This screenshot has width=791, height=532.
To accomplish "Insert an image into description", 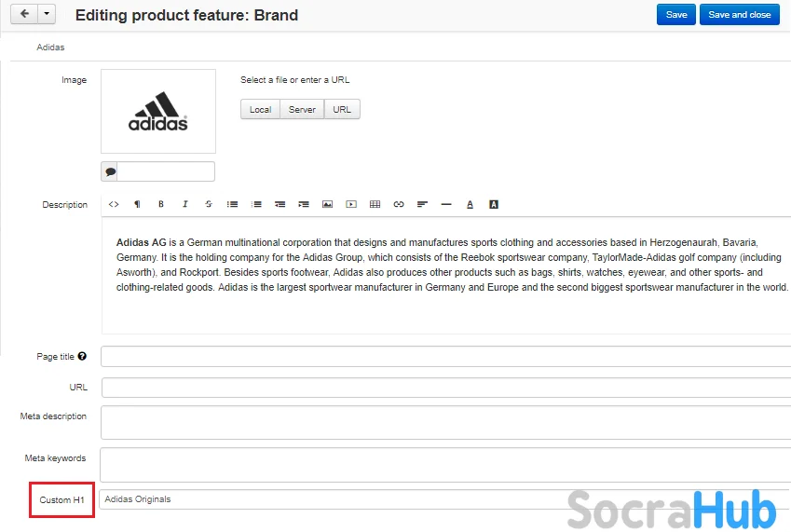I will 327,204.
